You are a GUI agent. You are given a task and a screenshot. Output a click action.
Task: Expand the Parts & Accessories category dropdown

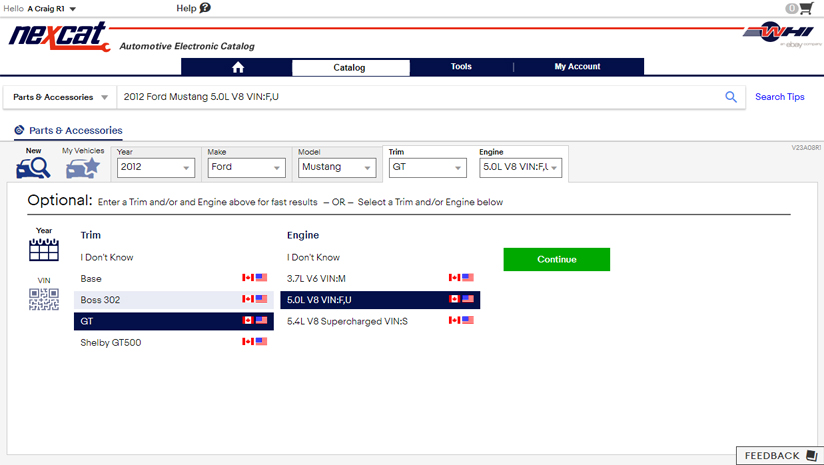click(x=60, y=97)
